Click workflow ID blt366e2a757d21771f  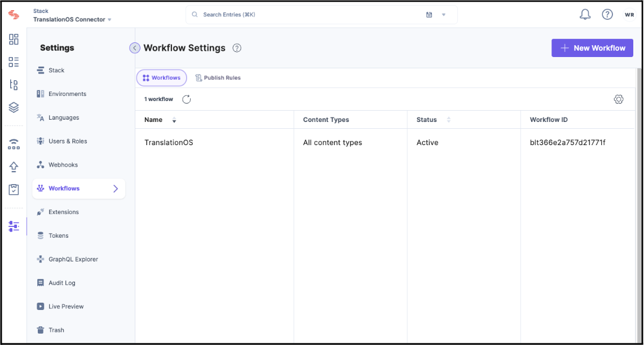pos(568,143)
